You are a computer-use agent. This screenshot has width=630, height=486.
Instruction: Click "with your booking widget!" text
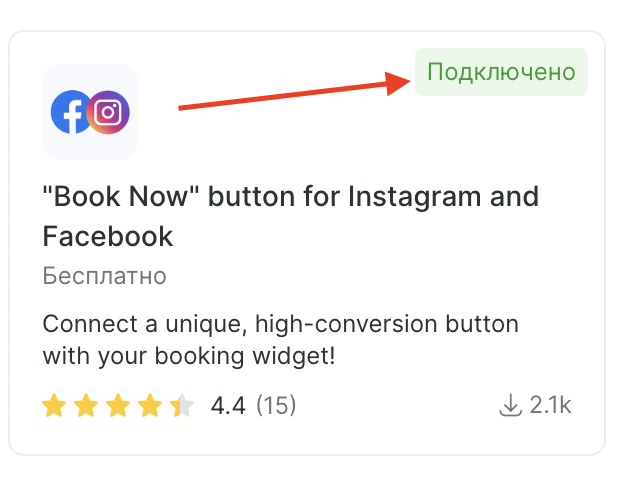point(189,357)
